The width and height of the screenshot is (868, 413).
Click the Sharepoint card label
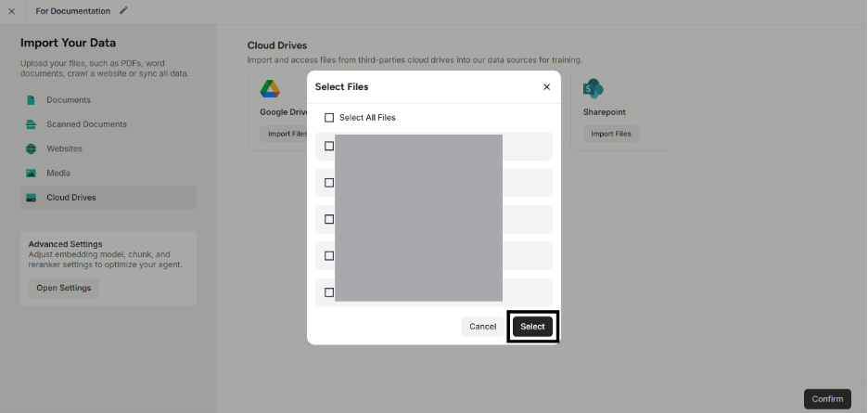(x=604, y=112)
